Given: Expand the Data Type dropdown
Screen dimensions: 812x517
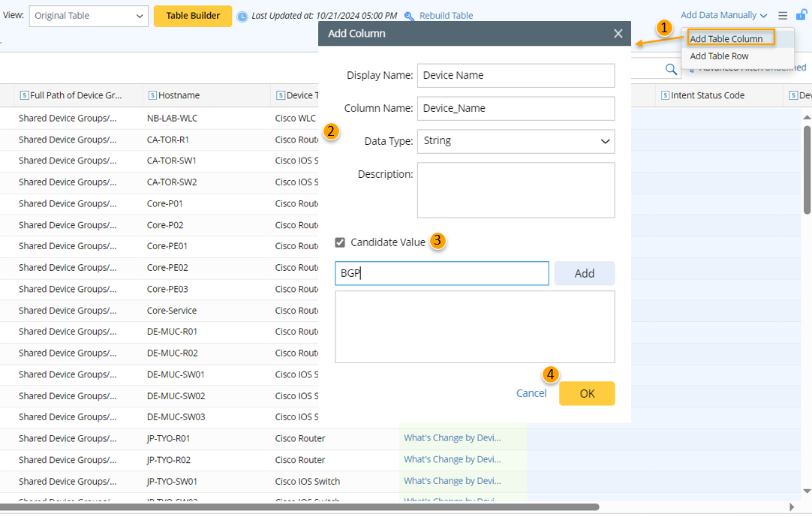Looking at the screenshot, I should (x=516, y=141).
